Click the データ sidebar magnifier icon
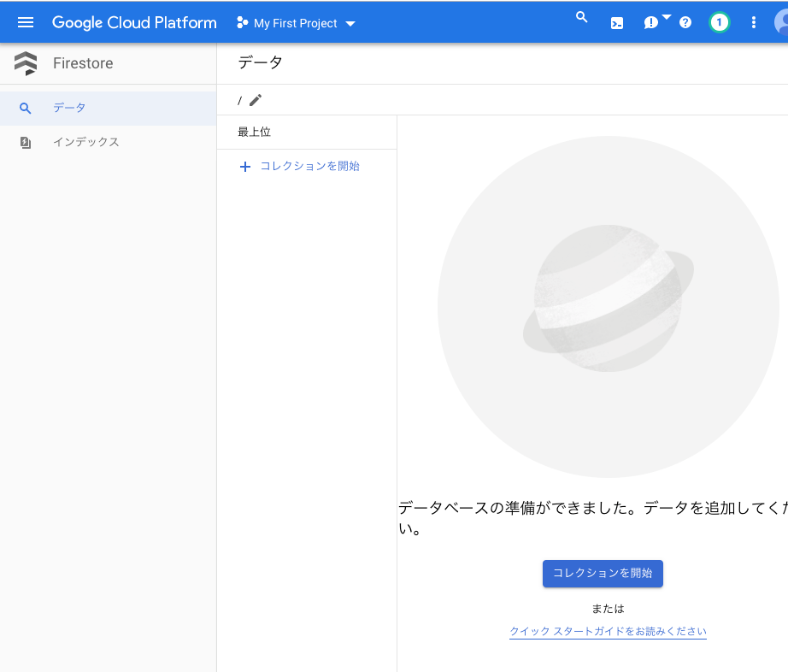Screen dimensions: 788x672 click(25, 108)
